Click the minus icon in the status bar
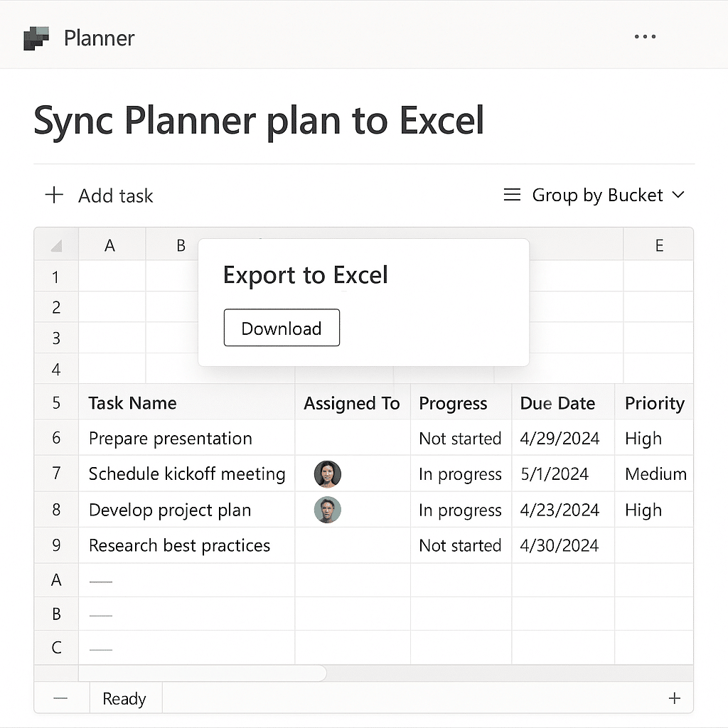 pyautogui.click(x=60, y=698)
